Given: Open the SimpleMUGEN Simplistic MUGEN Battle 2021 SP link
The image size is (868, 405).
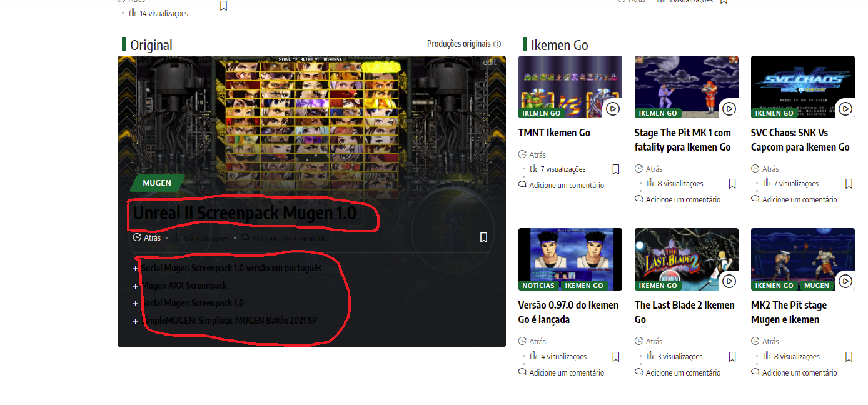Looking at the screenshot, I should click(x=229, y=321).
